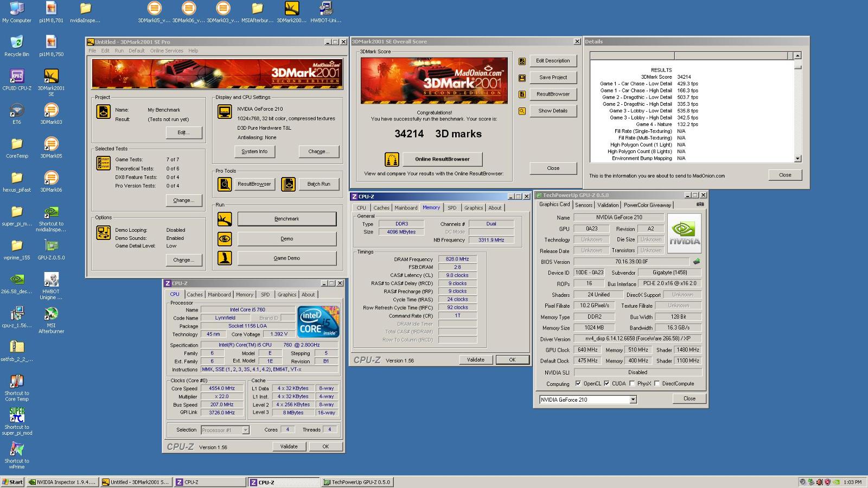Click down arrow of Details results scrollbar
Viewport: 868px width, 488px height.
pyautogui.click(x=797, y=159)
